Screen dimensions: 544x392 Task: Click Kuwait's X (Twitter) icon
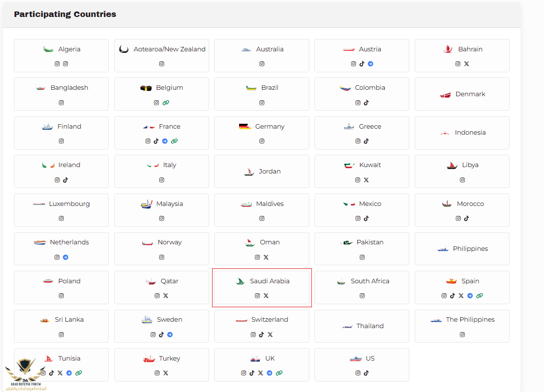tap(366, 180)
